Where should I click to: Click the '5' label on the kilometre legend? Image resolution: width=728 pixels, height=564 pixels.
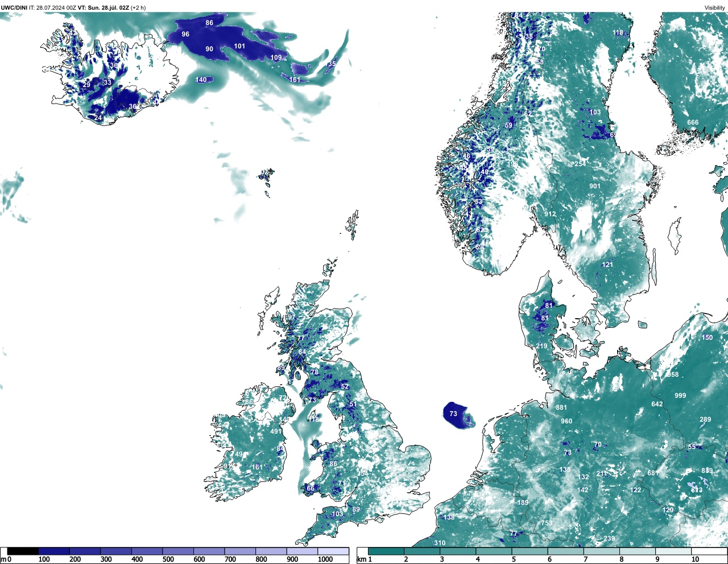(x=514, y=559)
